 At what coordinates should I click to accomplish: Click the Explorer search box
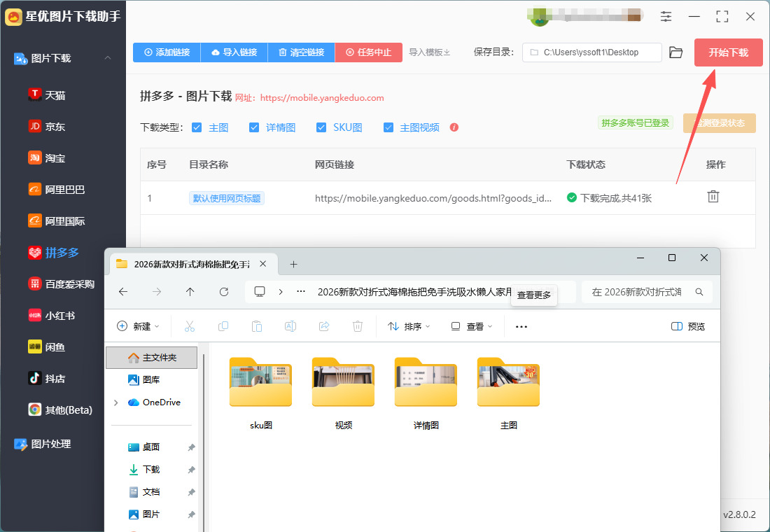point(647,292)
